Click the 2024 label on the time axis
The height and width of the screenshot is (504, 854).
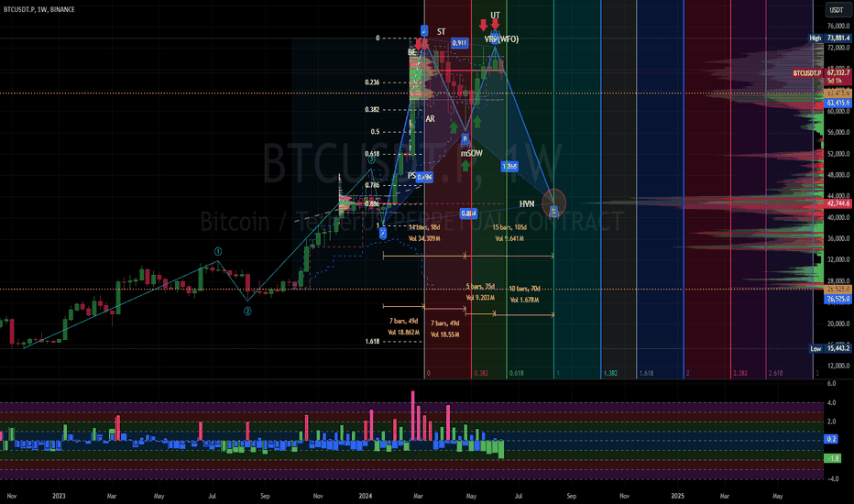pos(366,496)
